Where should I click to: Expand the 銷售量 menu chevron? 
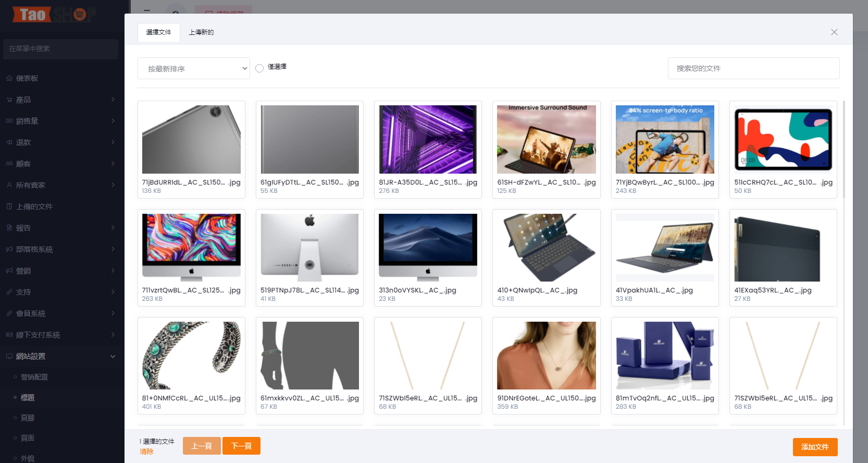[113, 121]
